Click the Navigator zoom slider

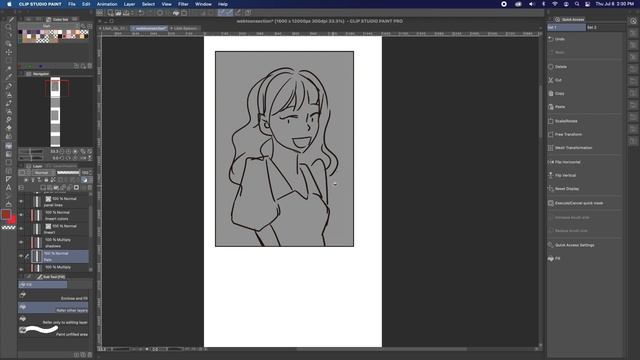(x=31, y=151)
